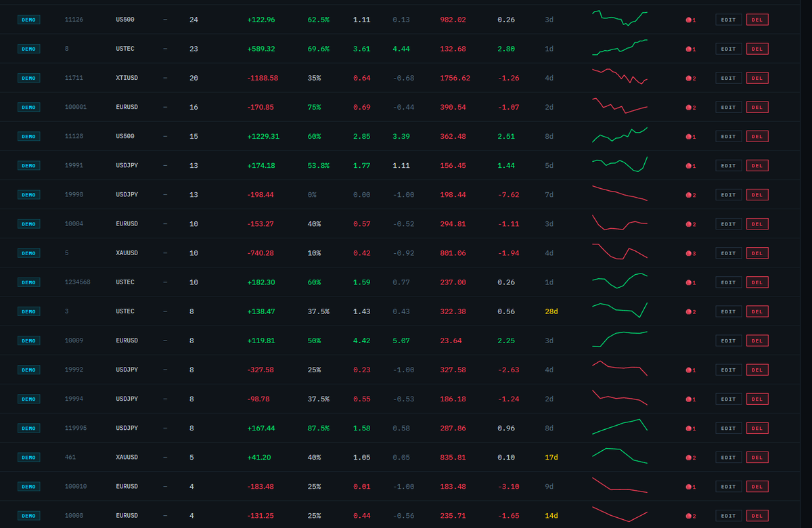This screenshot has width=812, height=528.
Task: Delete the USDJPY entry with ID 19992
Action: (757, 370)
